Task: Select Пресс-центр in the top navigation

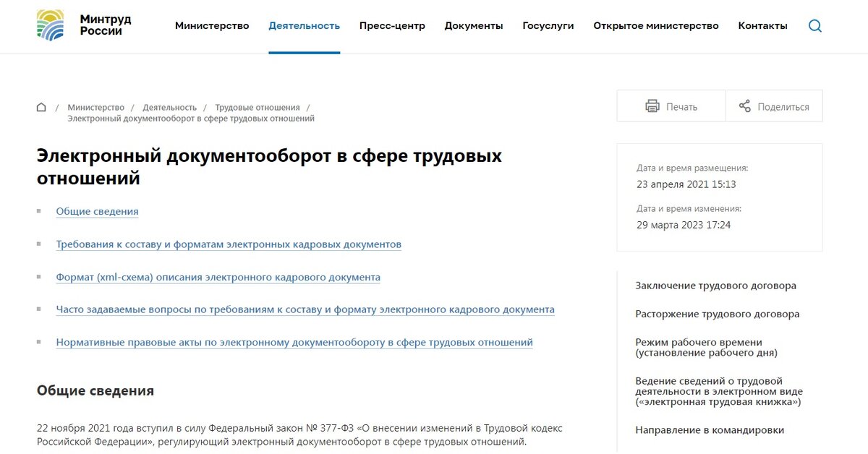Action: 392,25
